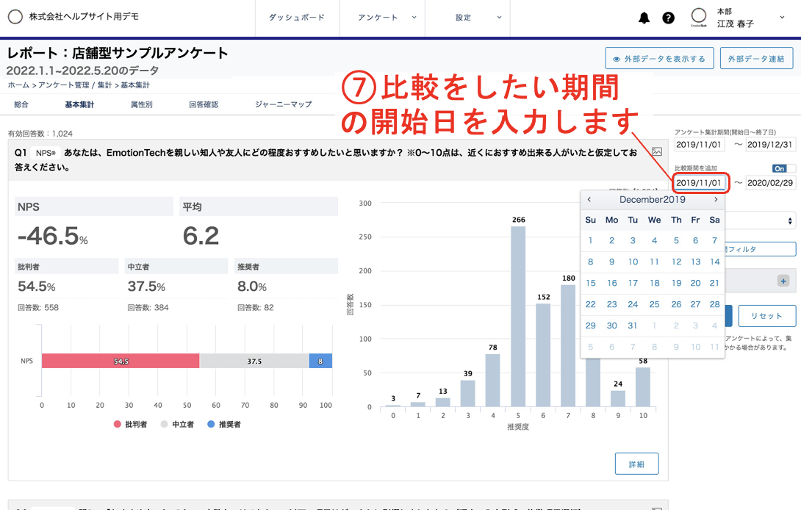Click the リセット button
The width and height of the screenshot is (801, 532).
766,315
